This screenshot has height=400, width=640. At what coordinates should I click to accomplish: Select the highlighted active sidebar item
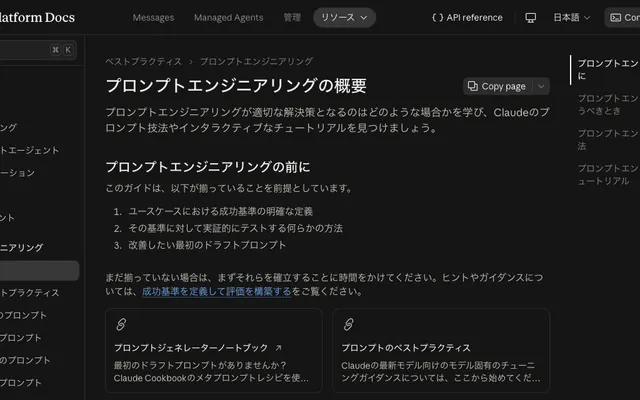click(40, 271)
